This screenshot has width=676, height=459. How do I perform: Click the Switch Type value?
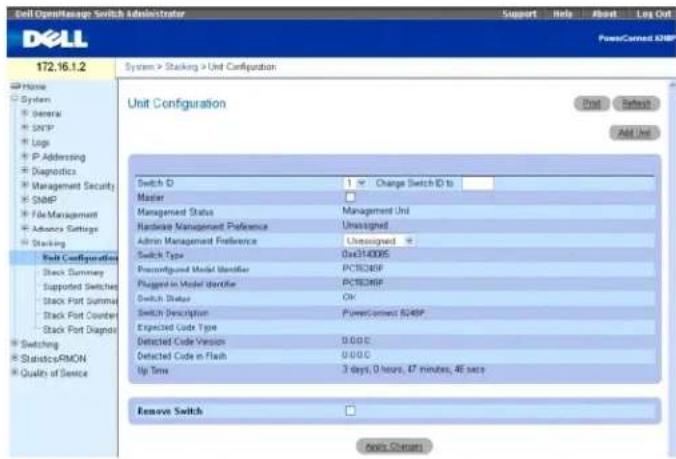pyautogui.click(x=366, y=254)
